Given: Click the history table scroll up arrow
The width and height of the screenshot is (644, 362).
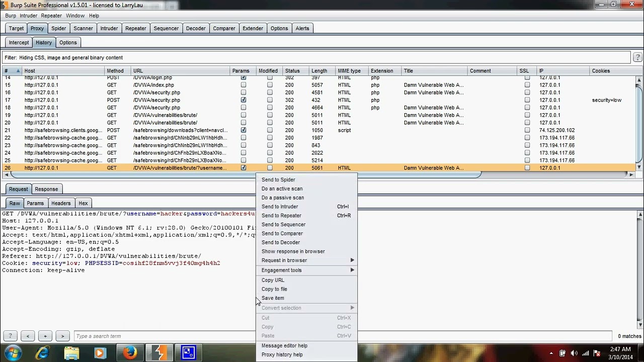Looking at the screenshot, I should (x=639, y=79).
